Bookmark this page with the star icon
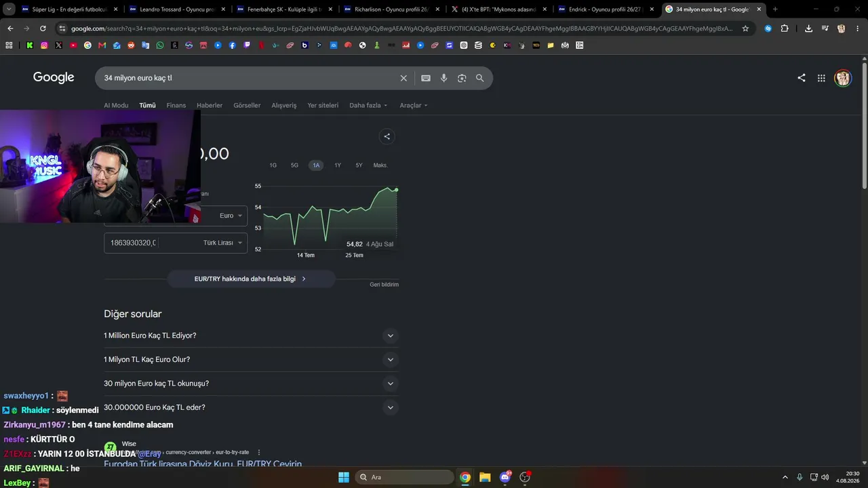Screen dimensions: 868x488 745,28
